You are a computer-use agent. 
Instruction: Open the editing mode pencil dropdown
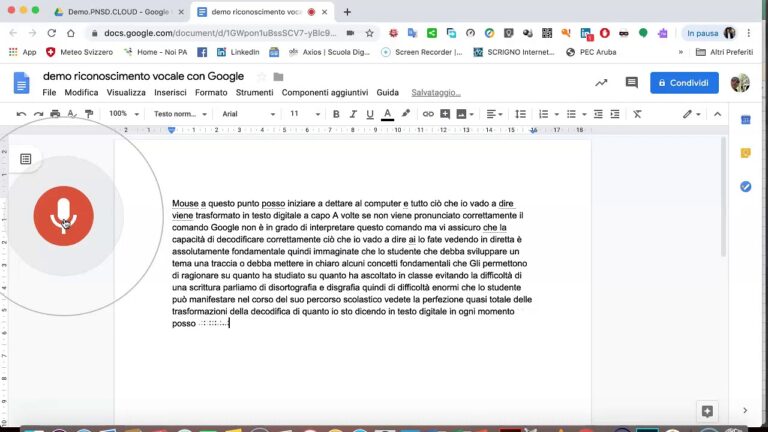(692, 114)
